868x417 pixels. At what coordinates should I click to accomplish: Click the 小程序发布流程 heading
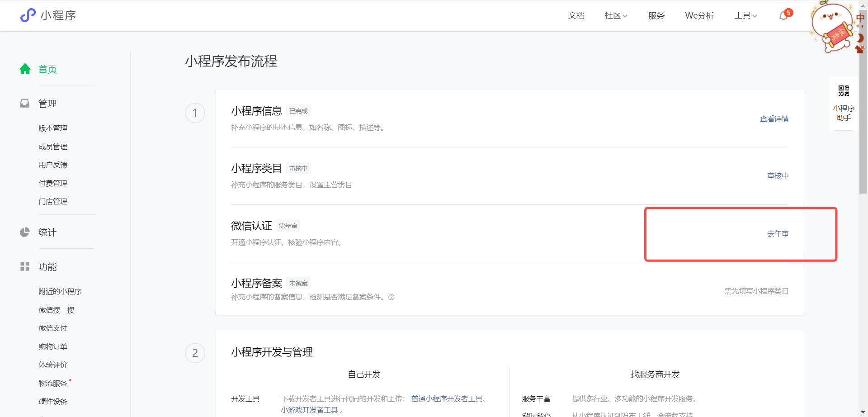point(231,61)
